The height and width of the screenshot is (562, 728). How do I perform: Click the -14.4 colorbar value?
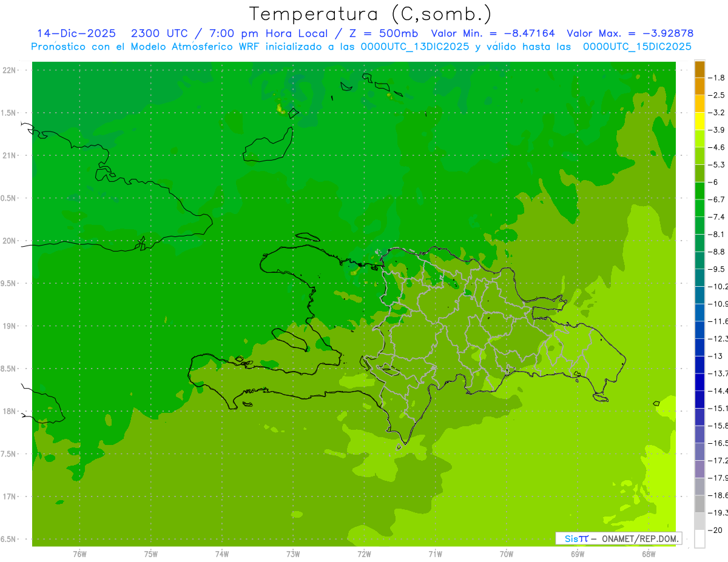tap(718, 390)
